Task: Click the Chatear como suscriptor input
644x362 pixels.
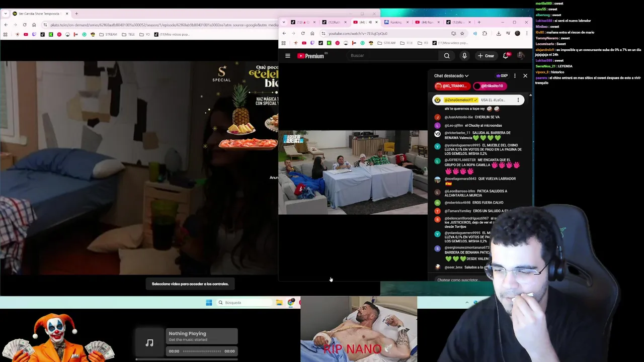Action: pos(458,280)
